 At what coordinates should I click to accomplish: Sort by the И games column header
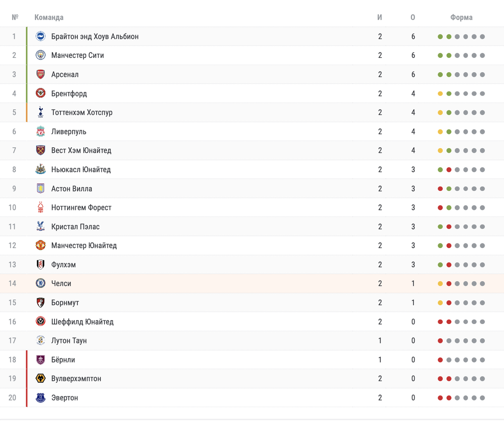click(380, 17)
